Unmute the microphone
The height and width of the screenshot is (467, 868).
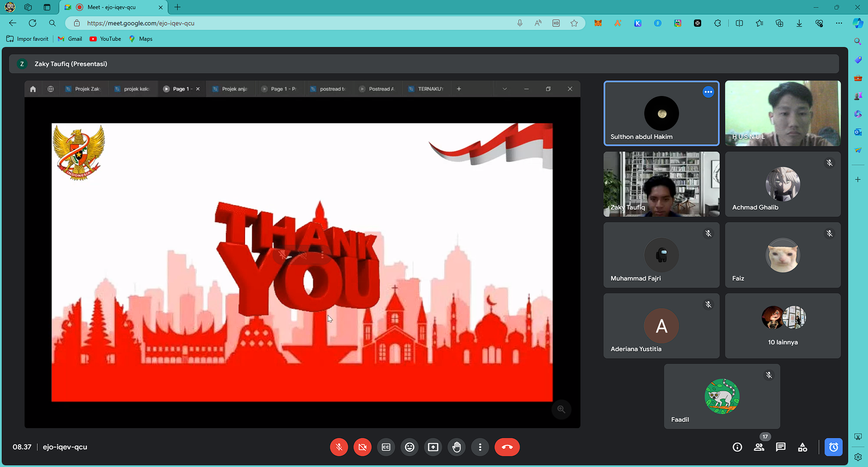tap(339, 447)
